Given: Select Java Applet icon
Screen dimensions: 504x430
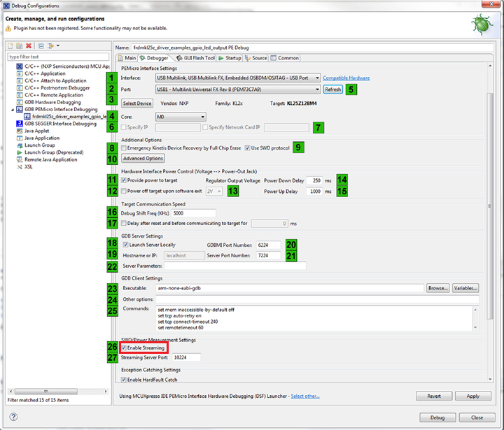Looking at the screenshot, I should coord(20,131).
